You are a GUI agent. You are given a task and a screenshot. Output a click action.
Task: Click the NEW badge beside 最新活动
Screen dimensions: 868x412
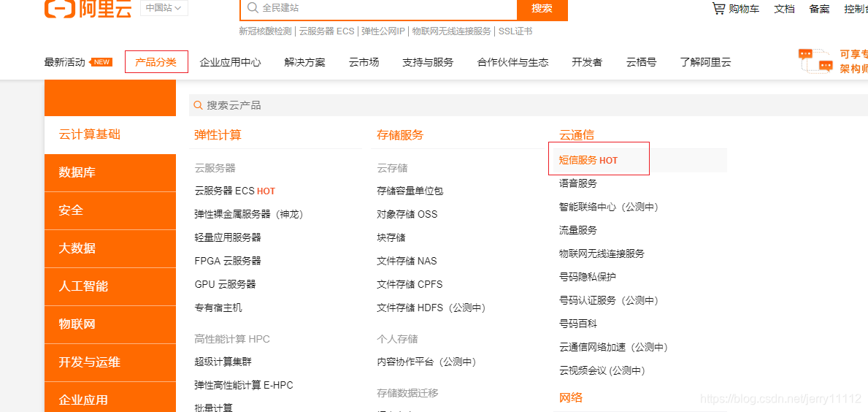pos(101,62)
